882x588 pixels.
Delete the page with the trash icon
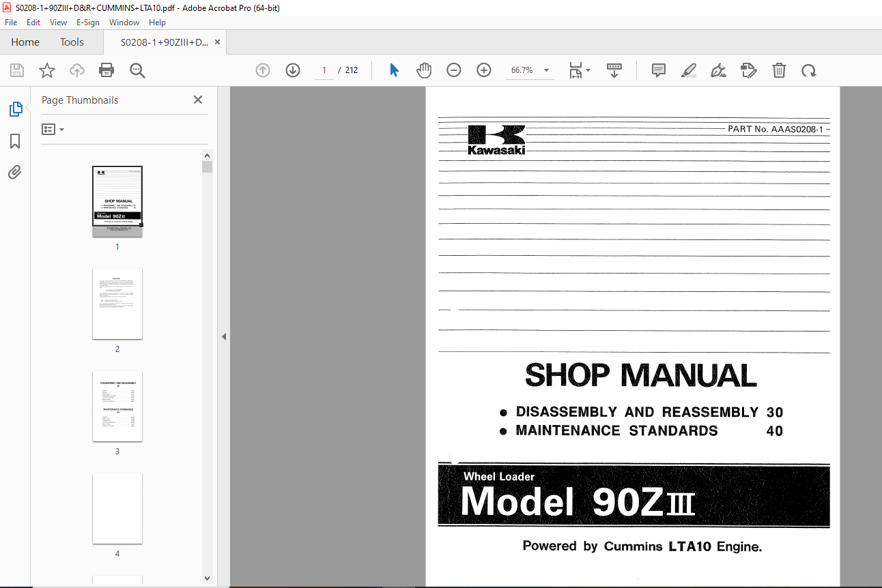pos(779,70)
